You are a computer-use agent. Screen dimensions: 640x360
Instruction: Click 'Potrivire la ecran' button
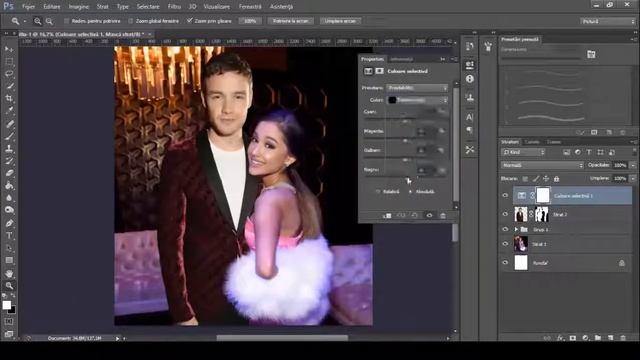click(x=291, y=21)
